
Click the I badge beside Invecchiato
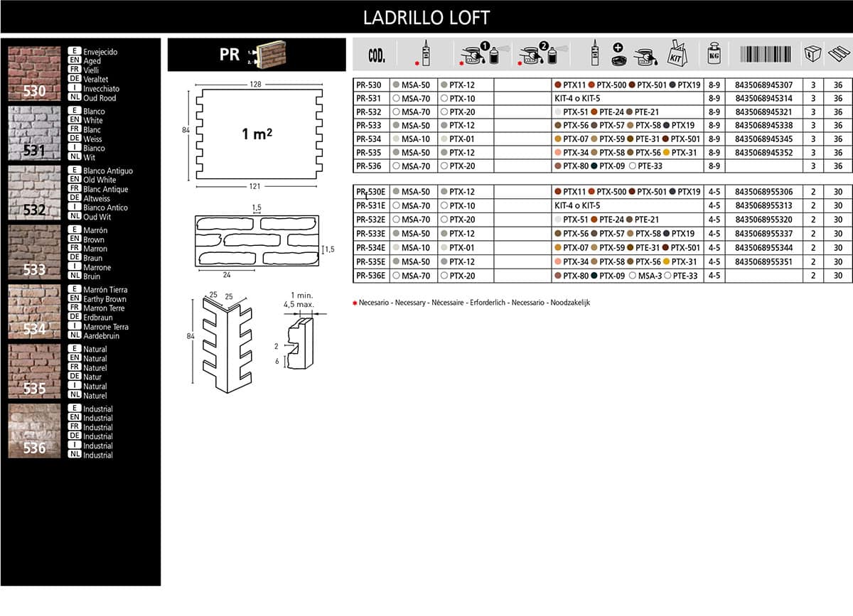coord(73,88)
